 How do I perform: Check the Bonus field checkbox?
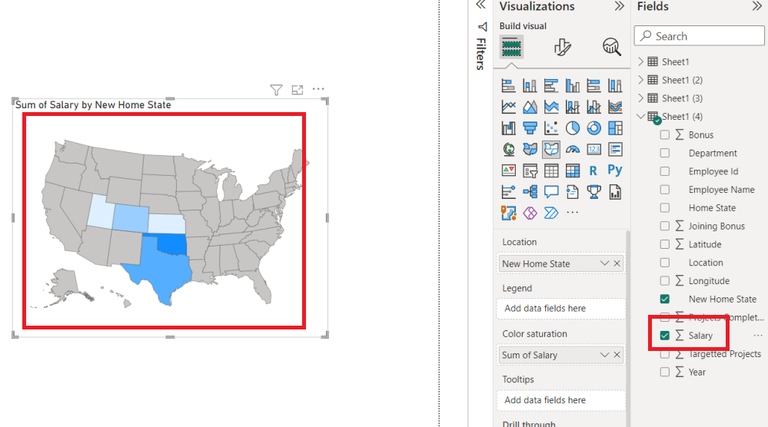[x=665, y=135]
